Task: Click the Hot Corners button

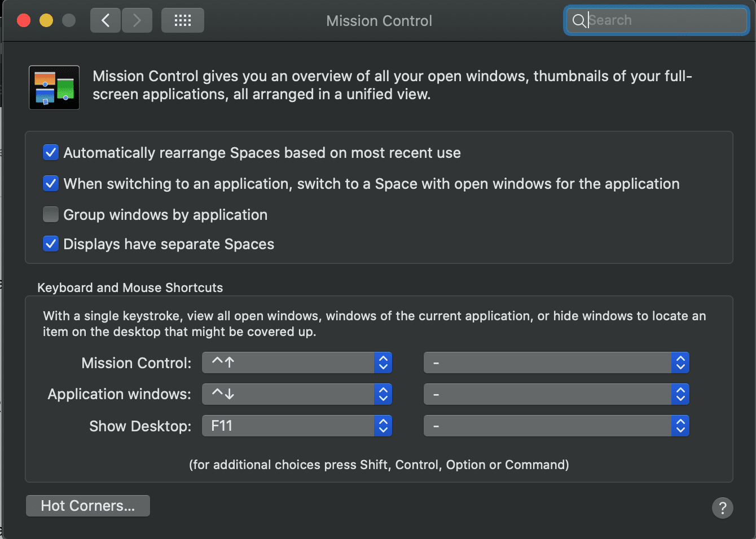Action: pyautogui.click(x=88, y=506)
